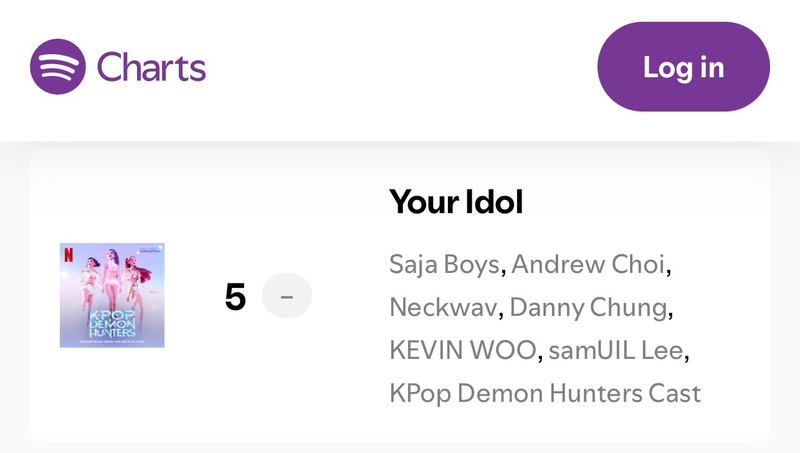
Task: Click the Netflix N logo on album art
Action: click(68, 253)
